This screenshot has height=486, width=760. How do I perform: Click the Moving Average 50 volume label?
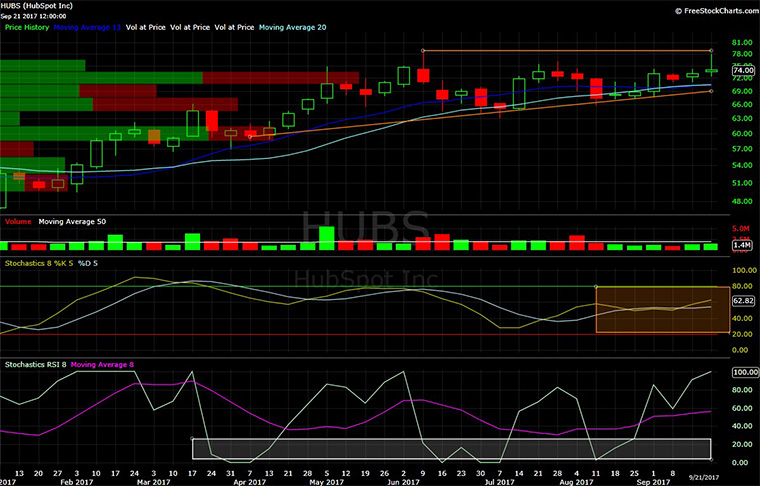pos(72,221)
